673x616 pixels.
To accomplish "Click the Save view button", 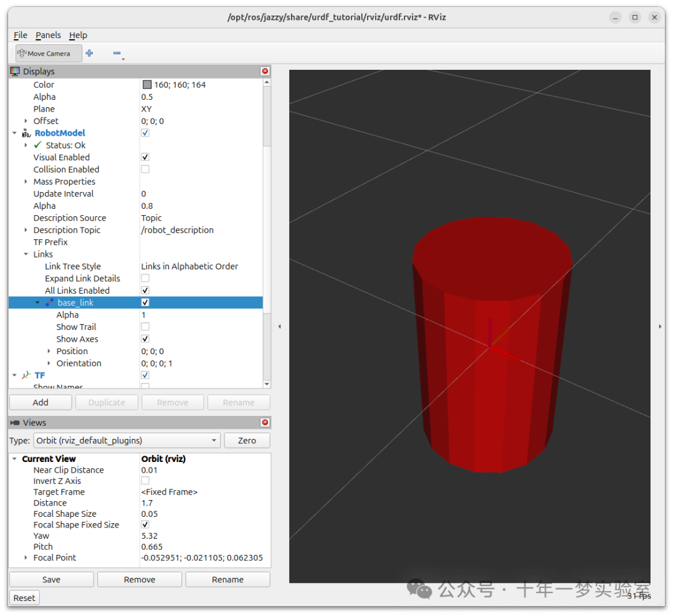I will [x=51, y=579].
